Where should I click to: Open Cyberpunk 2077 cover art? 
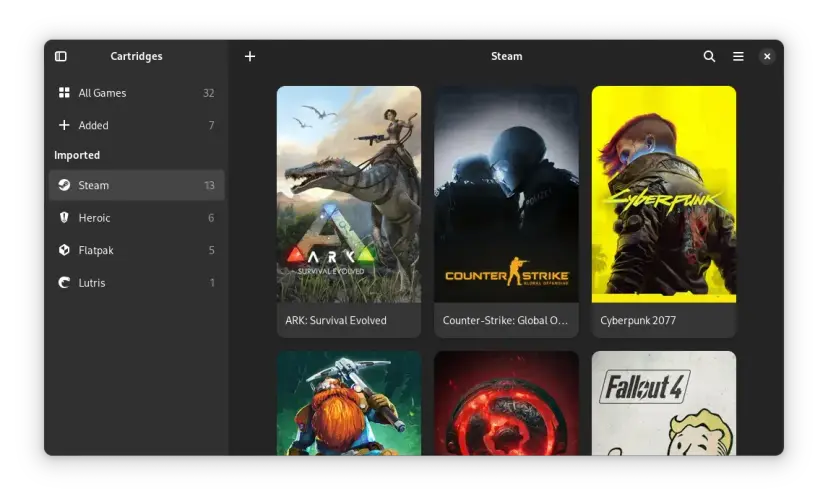664,194
